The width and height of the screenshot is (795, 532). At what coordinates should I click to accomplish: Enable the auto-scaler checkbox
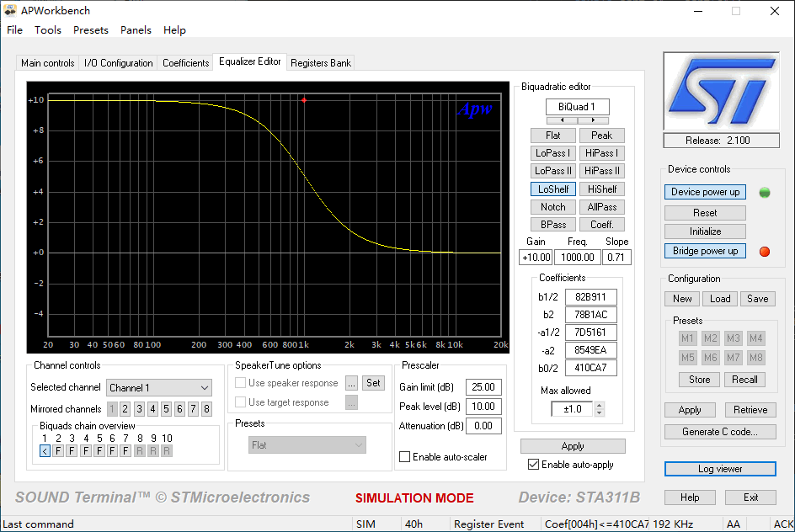(404, 457)
